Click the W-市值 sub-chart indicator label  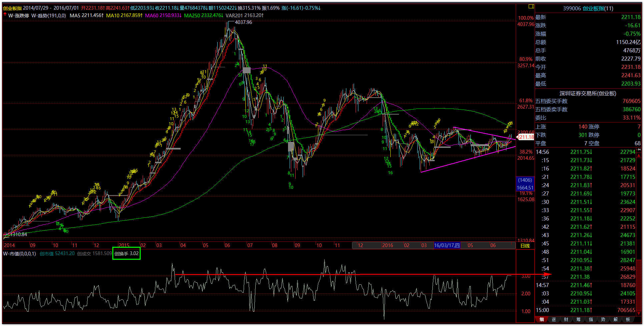point(19,254)
